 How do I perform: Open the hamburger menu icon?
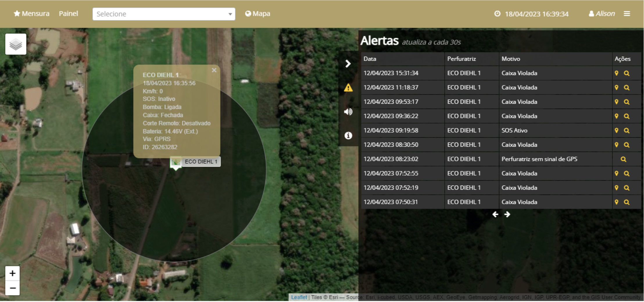627,14
